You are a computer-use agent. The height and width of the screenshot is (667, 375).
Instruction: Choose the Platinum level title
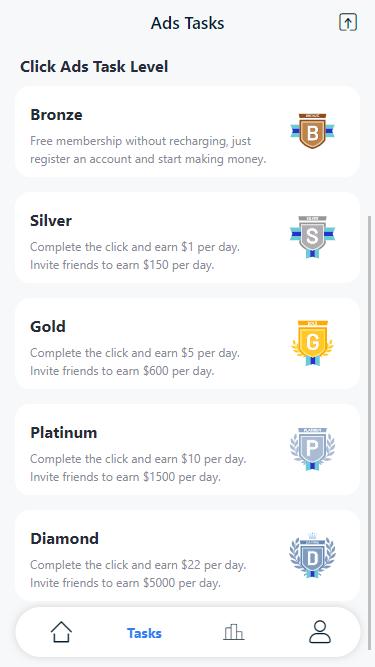pos(63,433)
